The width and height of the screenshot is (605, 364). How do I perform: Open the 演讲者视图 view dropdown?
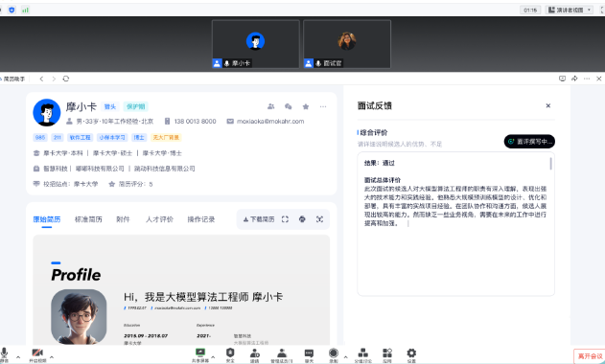[x=570, y=10]
